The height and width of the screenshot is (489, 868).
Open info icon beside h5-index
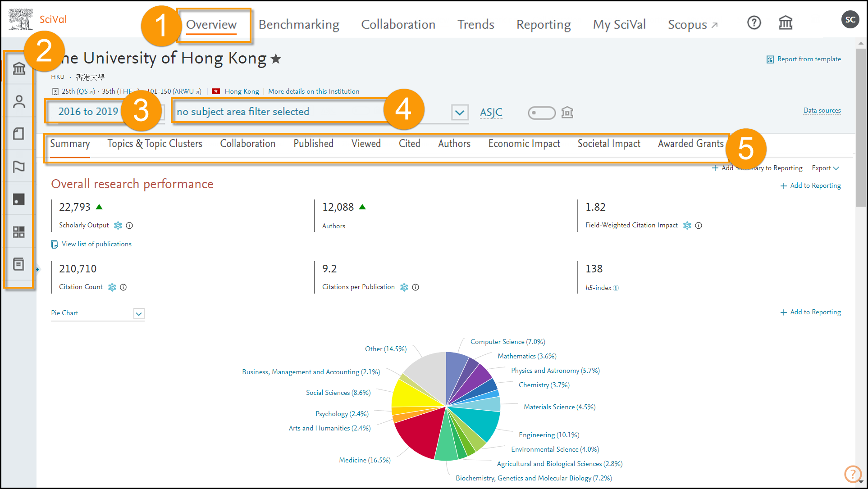click(x=616, y=288)
